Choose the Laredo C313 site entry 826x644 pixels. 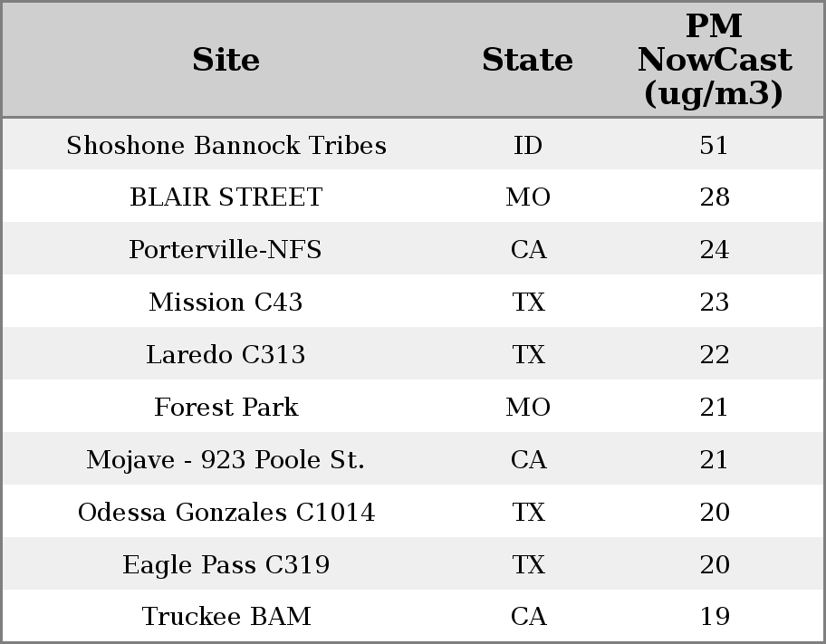(x=226, y=355)
